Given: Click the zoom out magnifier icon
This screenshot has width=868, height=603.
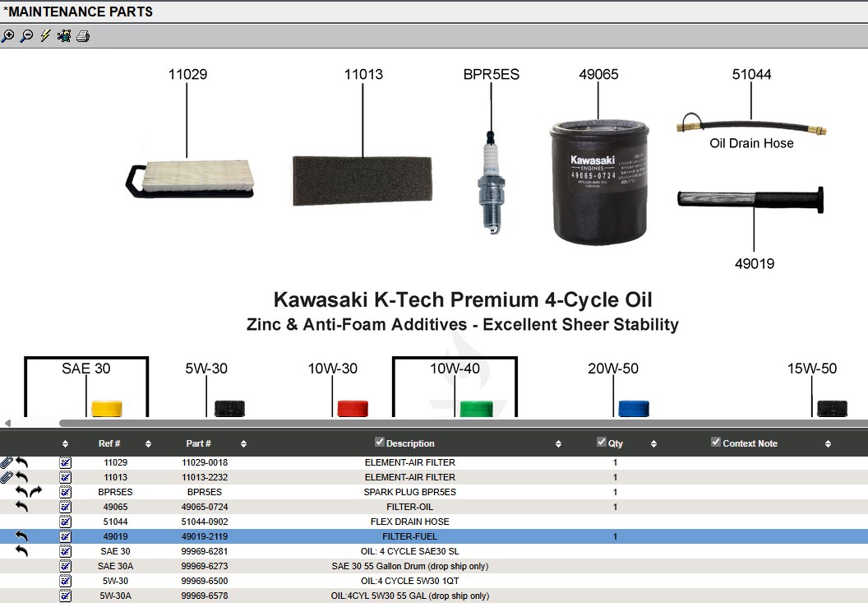Looking at the screenshot, I should tap(26, 36).
